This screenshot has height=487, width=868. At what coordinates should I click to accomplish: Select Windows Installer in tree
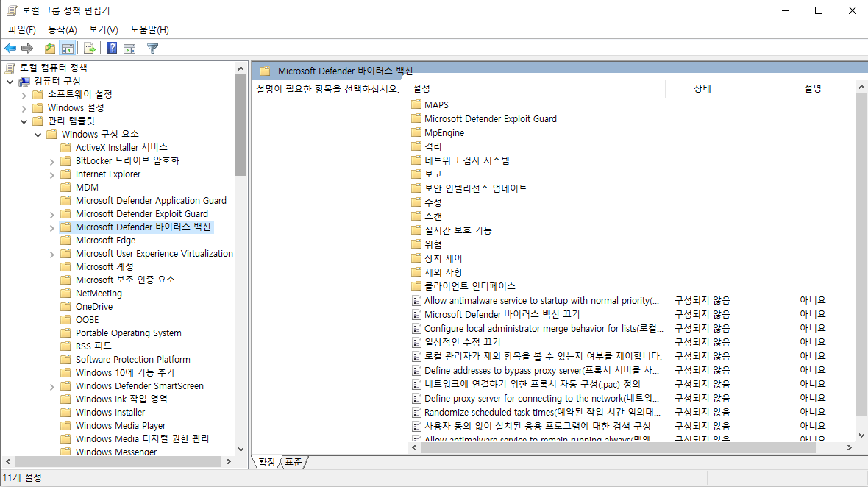[x=110, y=412]
